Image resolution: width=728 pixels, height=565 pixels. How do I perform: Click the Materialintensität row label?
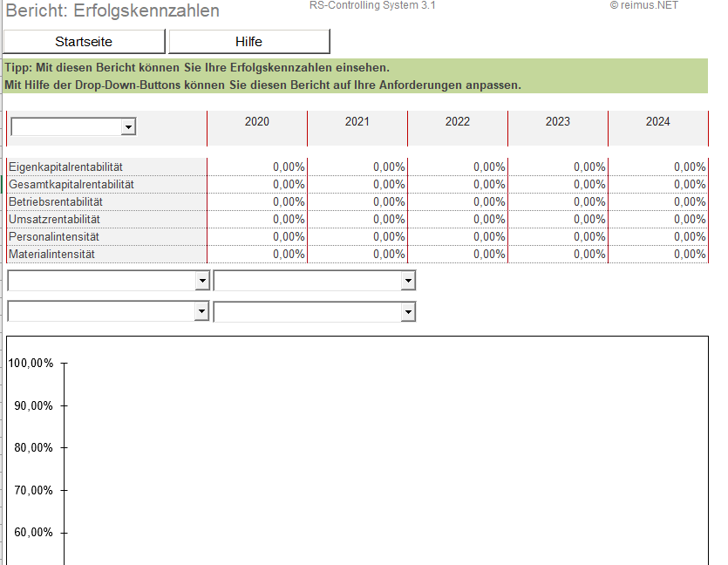point(51,254)
